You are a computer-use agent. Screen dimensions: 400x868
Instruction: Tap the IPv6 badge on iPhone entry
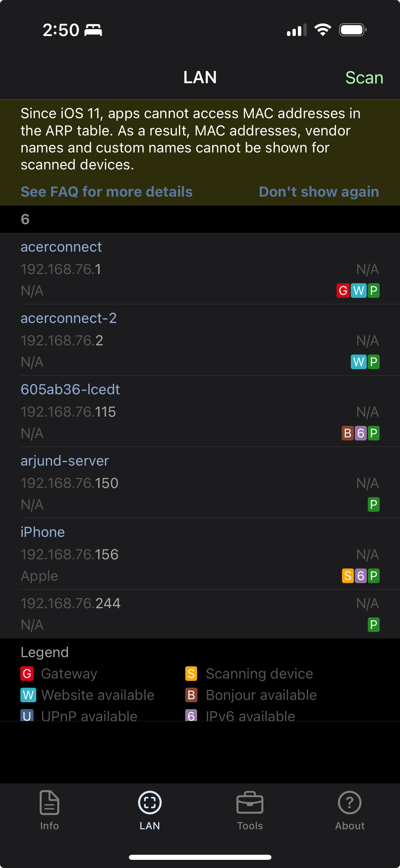tap(360, 576)
